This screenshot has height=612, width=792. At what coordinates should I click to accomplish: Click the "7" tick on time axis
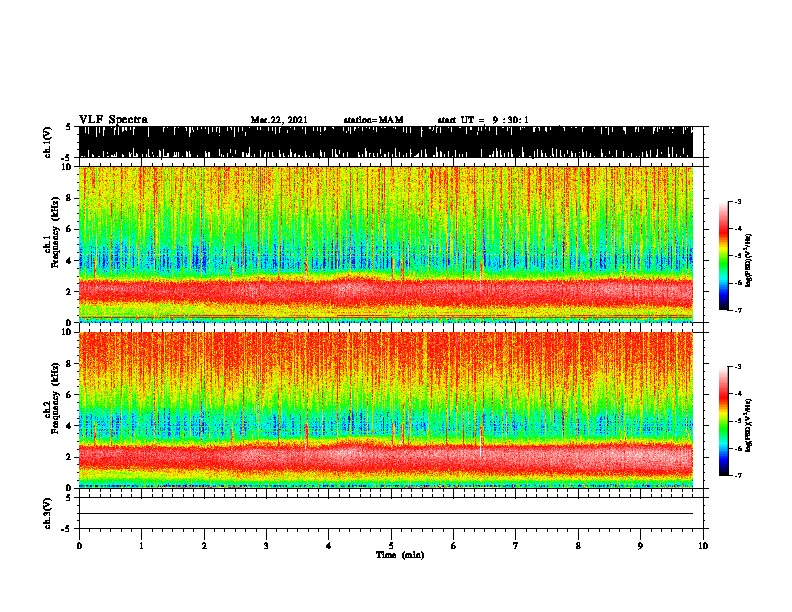point(516,546)
